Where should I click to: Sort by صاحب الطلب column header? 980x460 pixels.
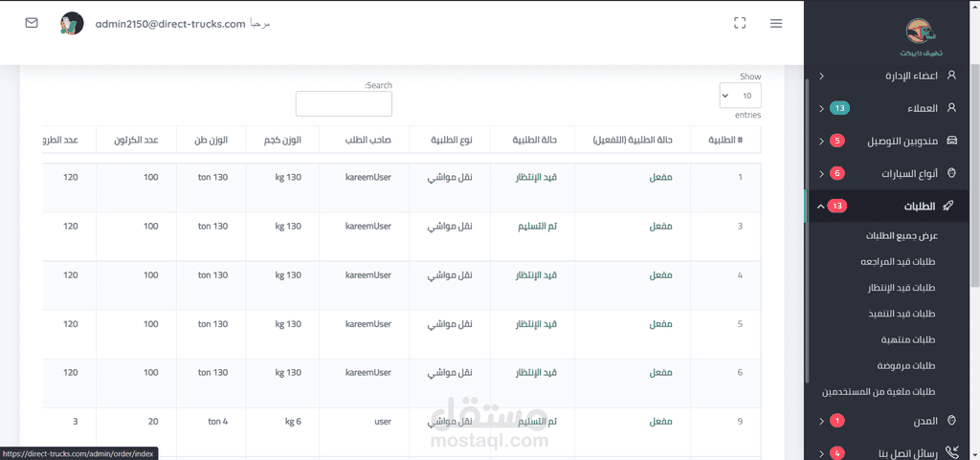click(x=365, y=141)
